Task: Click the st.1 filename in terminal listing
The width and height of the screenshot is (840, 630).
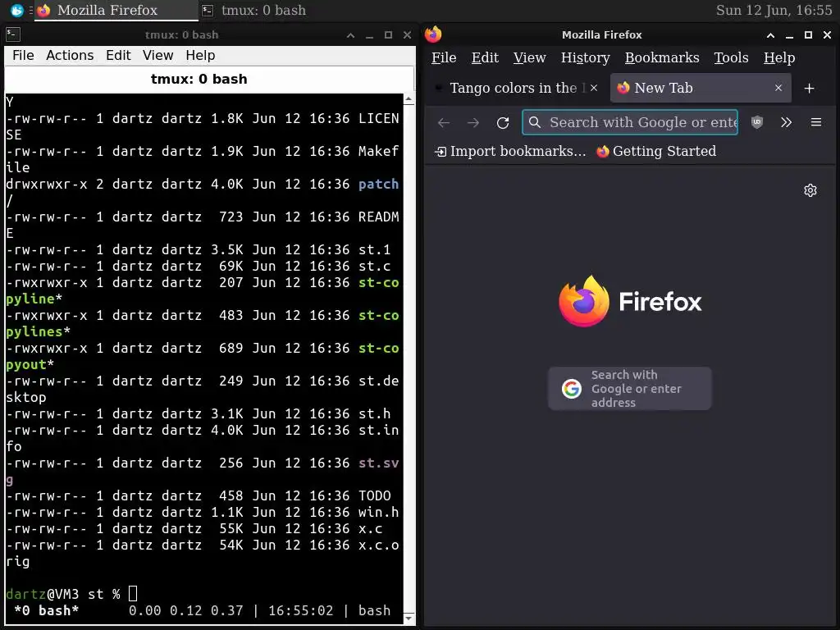Action: tap(374, 249)
